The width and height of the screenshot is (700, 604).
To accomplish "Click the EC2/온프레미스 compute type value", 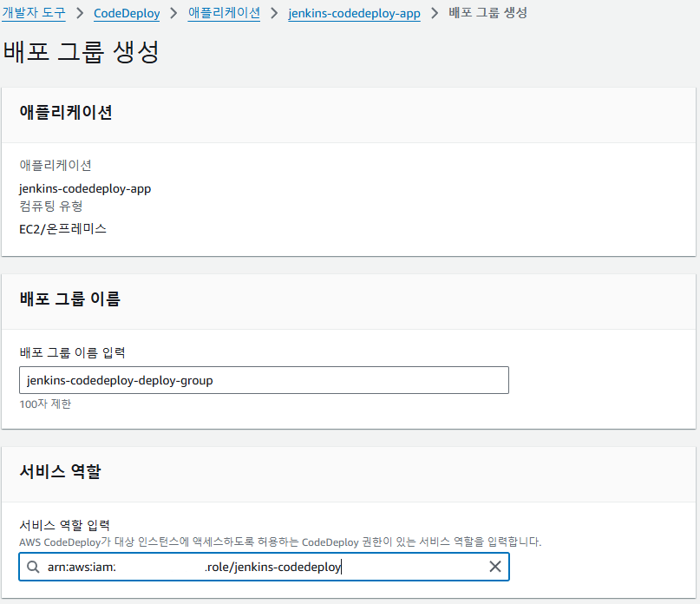I will (x=62, y=229).
